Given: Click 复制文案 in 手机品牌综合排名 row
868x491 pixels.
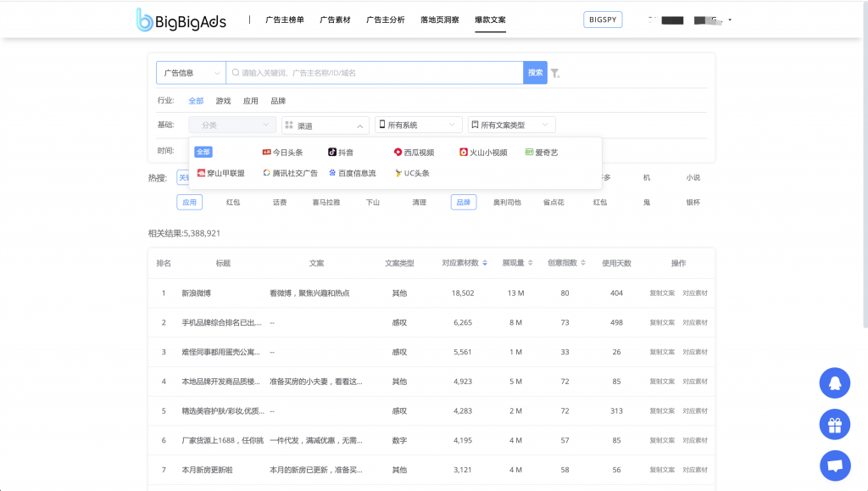Looking at the screenshot, I should (662, 323).
